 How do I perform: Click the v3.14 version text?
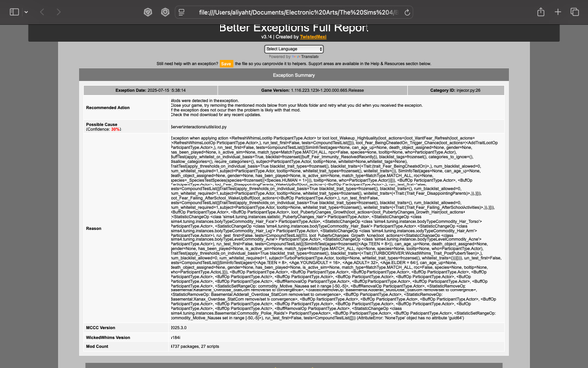click(x=267, y=37)
